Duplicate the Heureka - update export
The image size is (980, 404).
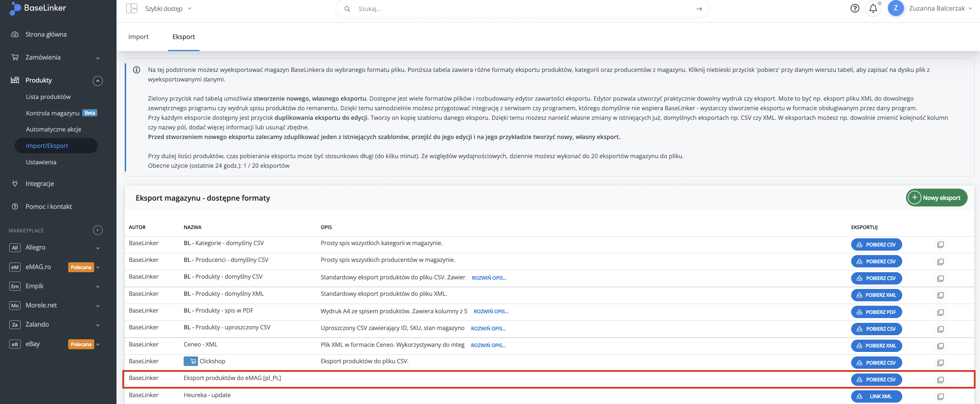(x=940, y=397)
